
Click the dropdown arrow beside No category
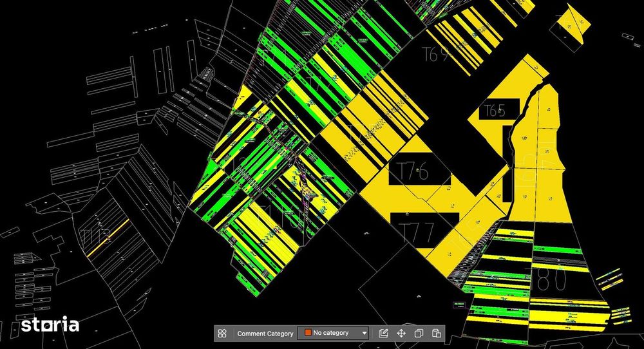[x=364, y=333]
